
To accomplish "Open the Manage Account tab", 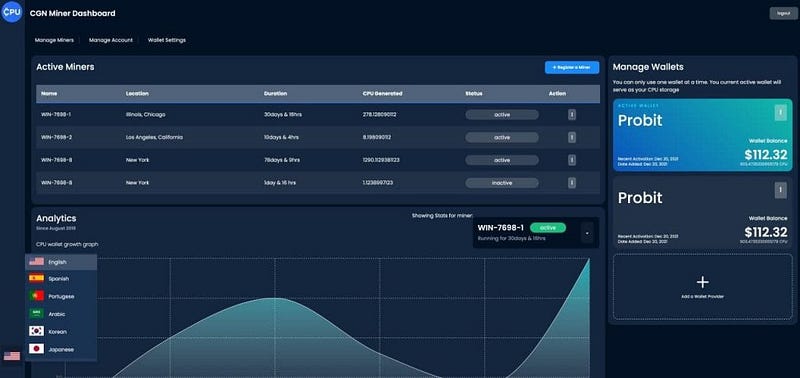I will coord(111,40).
